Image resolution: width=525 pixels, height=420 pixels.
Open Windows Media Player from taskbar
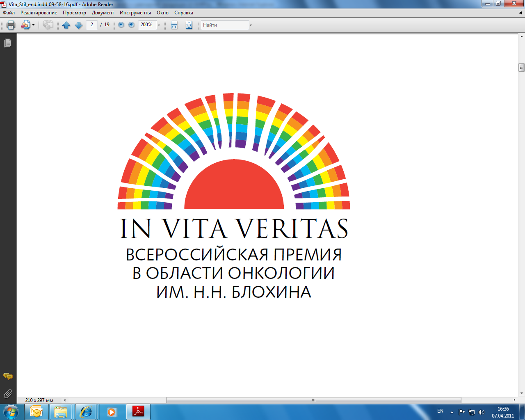(112, 412)
